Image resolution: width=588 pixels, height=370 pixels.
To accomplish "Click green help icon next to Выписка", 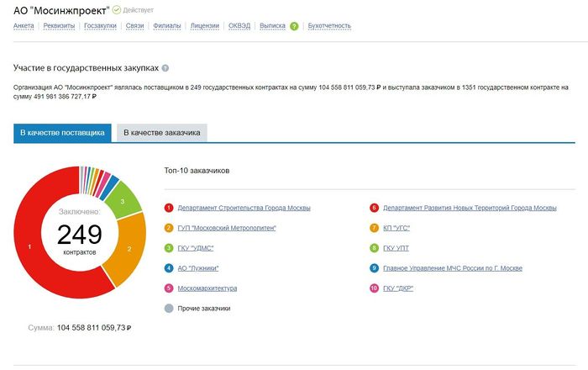I will point(294,26).
